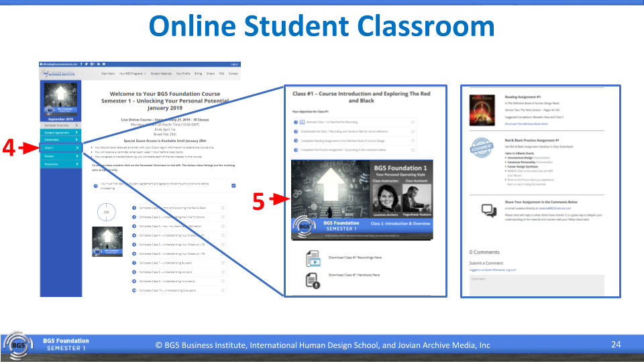Screen dimensions: 644x362
Task: Open the Twitter icon in the top bar
Action: 87,64
